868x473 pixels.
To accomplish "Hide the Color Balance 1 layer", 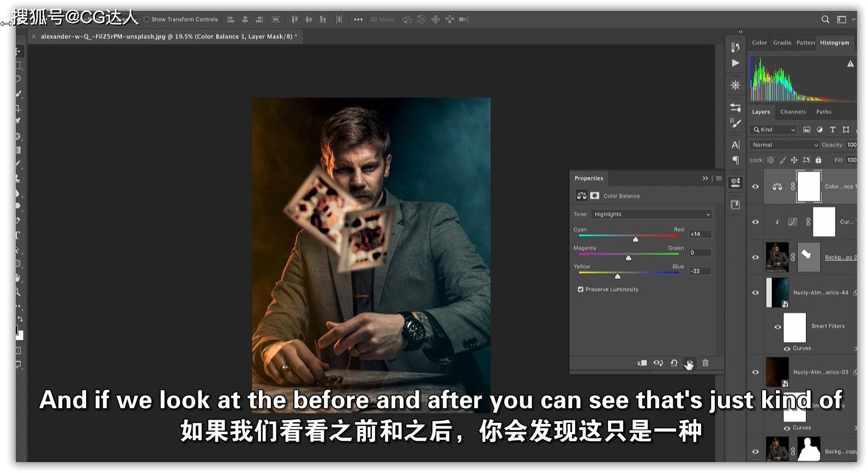I will click(756, 187).
